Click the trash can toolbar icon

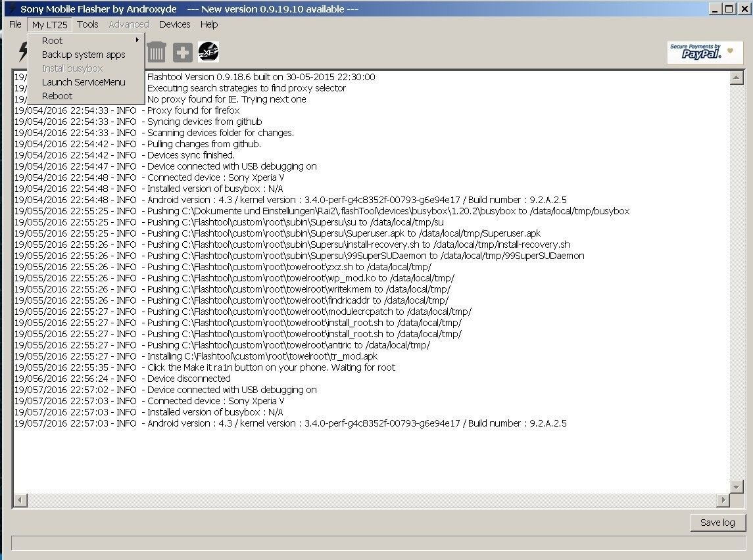coord(156,52)
